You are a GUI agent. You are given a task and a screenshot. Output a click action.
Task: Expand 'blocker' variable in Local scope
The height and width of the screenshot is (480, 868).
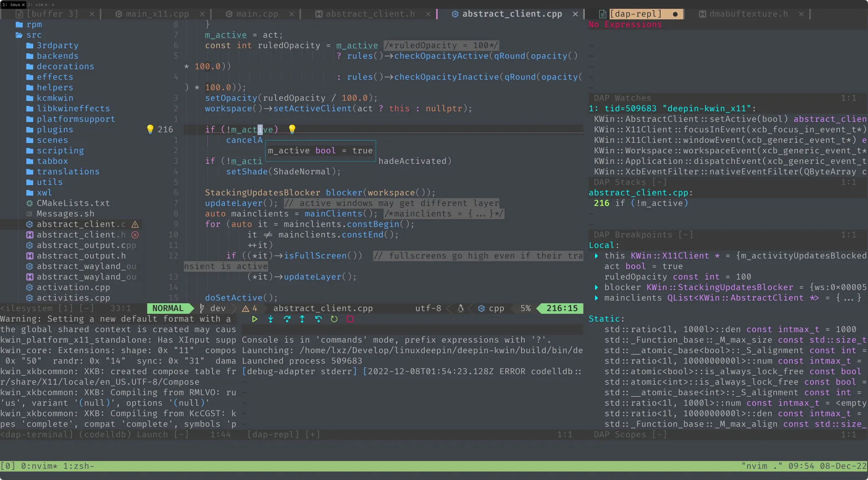tap(596, 287)
